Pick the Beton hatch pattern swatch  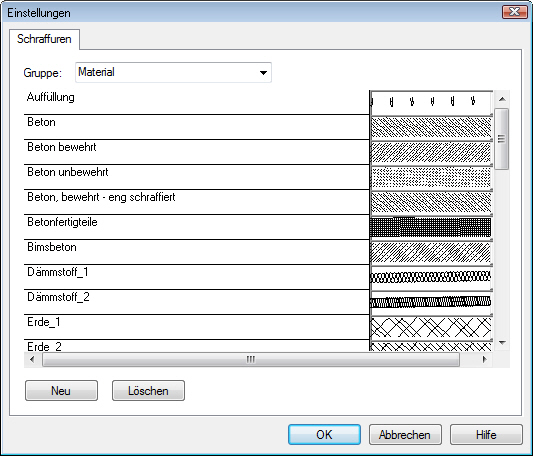431,128
